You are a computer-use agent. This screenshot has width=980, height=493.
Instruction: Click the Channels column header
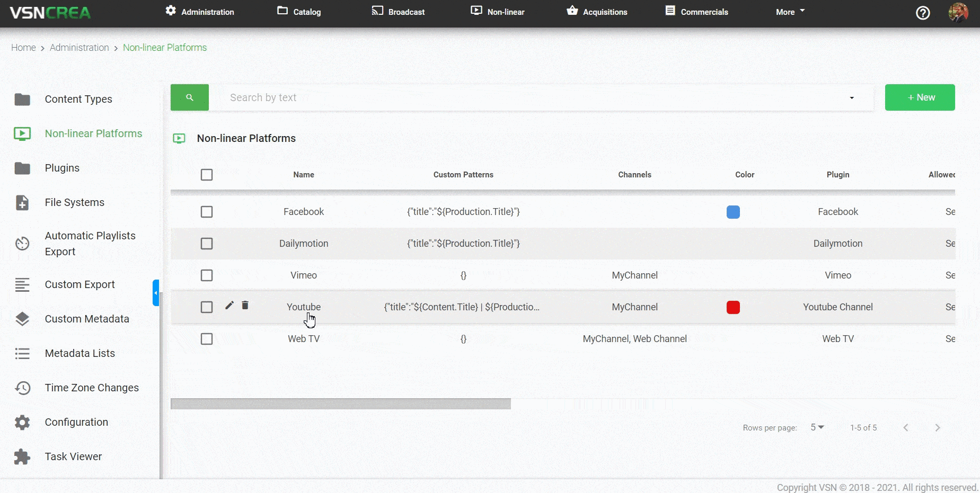tap(634, 175)
